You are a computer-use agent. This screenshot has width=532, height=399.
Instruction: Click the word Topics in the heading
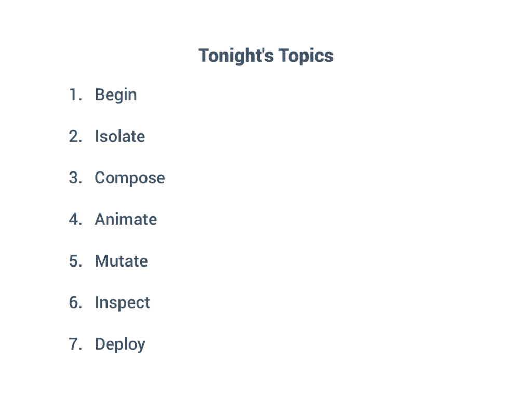306,56
